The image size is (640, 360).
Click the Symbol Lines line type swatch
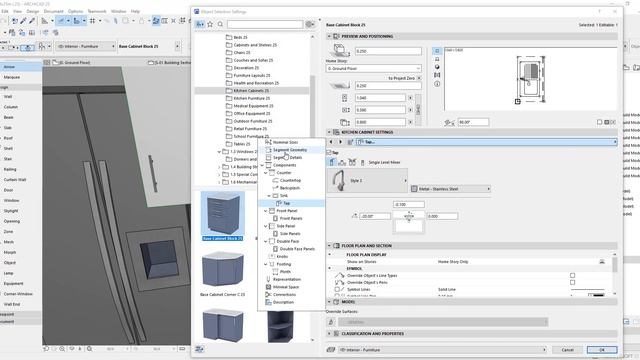coord(587,289)
